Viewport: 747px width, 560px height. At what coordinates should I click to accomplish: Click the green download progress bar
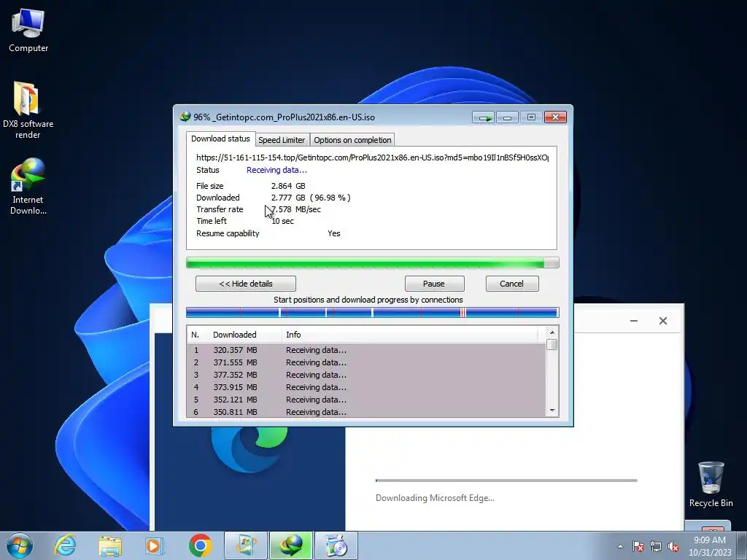tap(373, 262)
